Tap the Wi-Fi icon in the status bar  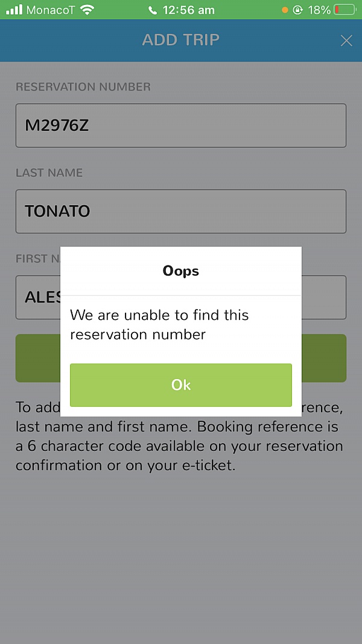point(87,10)
